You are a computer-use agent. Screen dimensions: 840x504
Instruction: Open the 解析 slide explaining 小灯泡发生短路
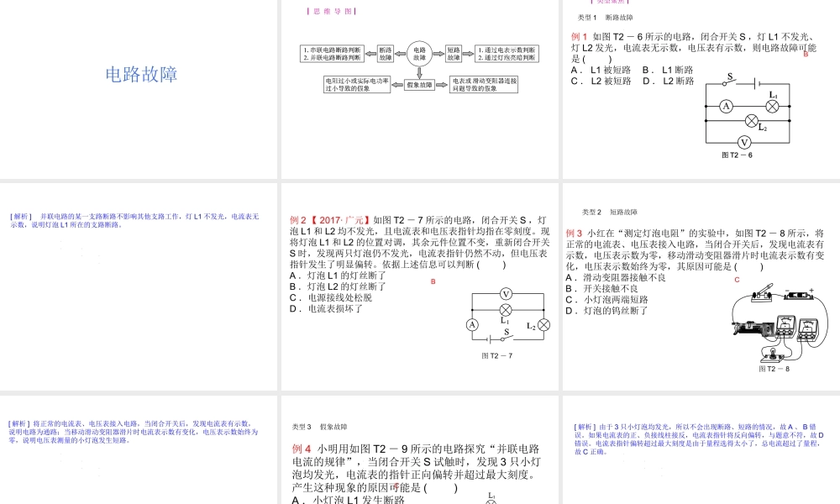coord(134,432)
